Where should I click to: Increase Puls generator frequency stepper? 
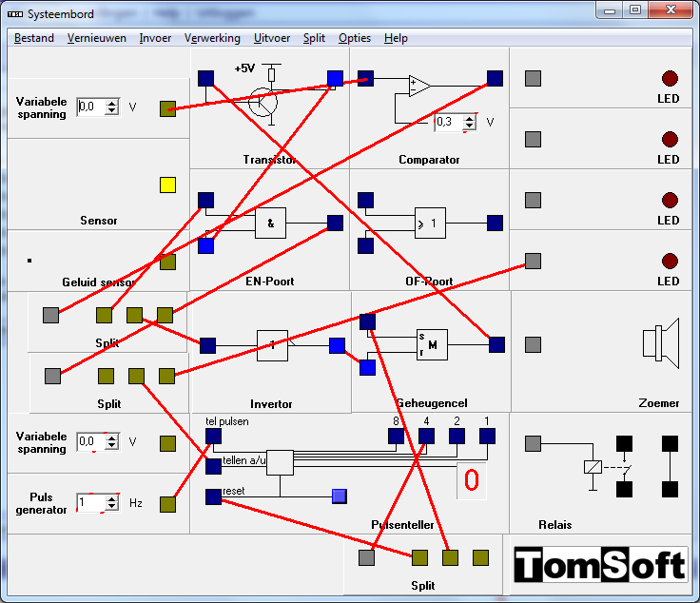(112, 497)
